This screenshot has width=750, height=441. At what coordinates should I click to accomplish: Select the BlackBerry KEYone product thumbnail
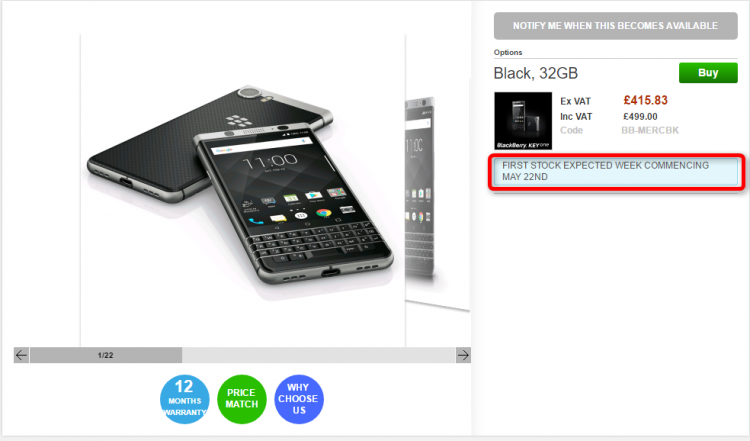(523, 121)
